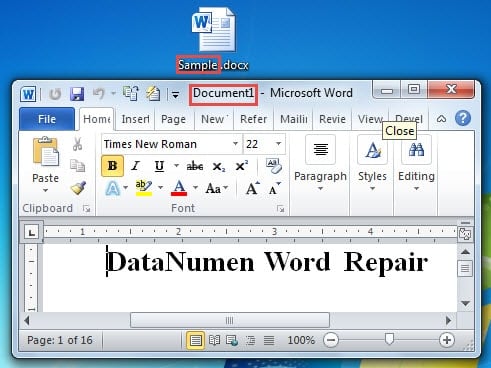Viewport: 491px width, 368px height.
Task: Open the Change Case Aa menu
Action: click(217, 189)
